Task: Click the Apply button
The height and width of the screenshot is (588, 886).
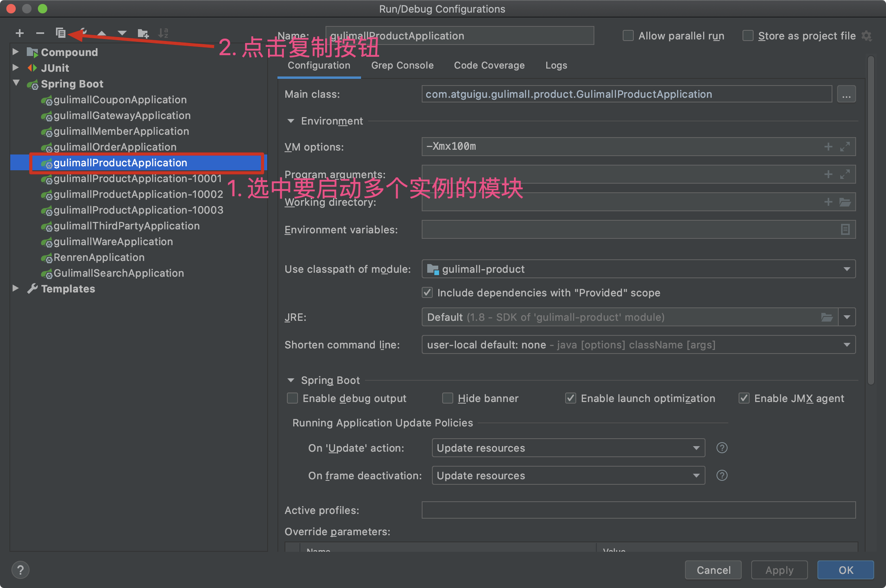Action: (779, 570)
